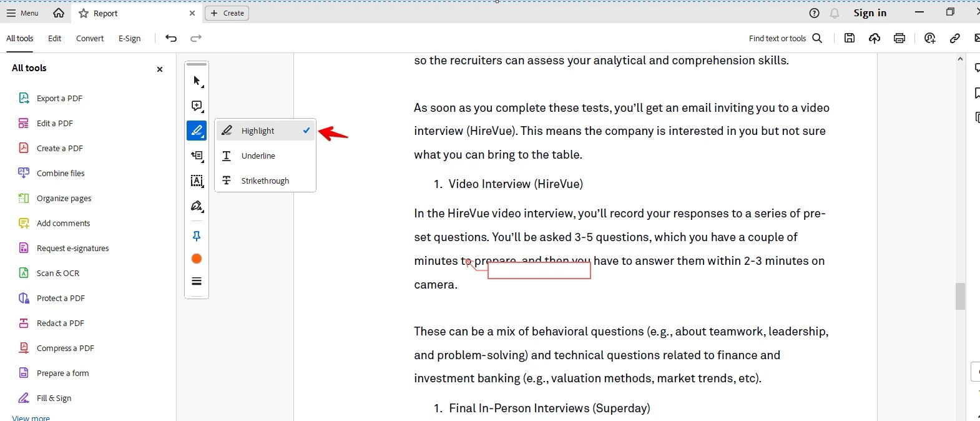Pin the quick tools toolbar

197,235
